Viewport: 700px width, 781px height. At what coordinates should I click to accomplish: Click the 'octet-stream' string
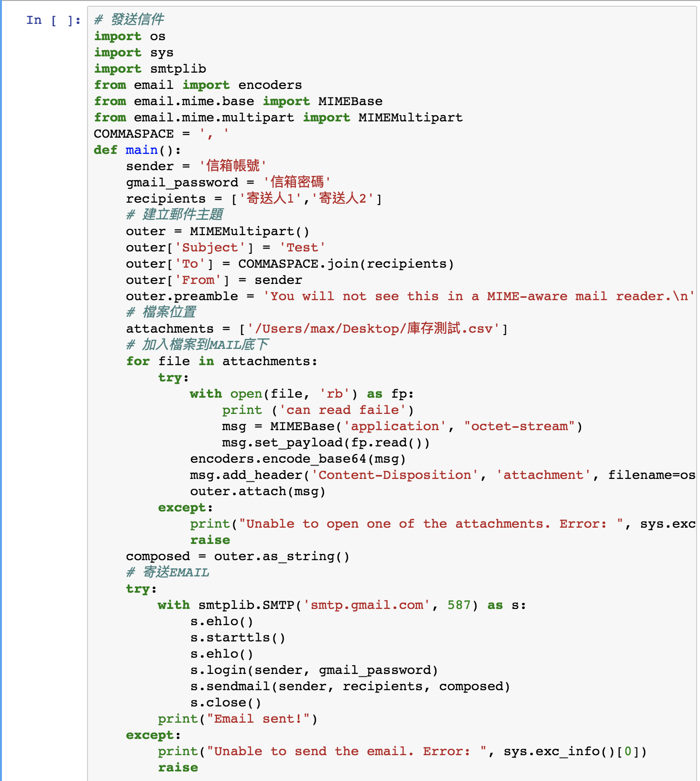[519, 426]
